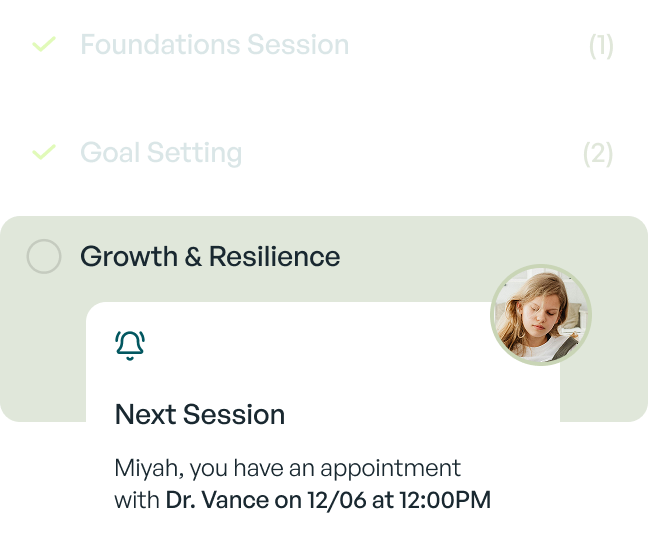This screenshot has height=544, width=648.
Task: Click the (1) step number
Action: 601,45
